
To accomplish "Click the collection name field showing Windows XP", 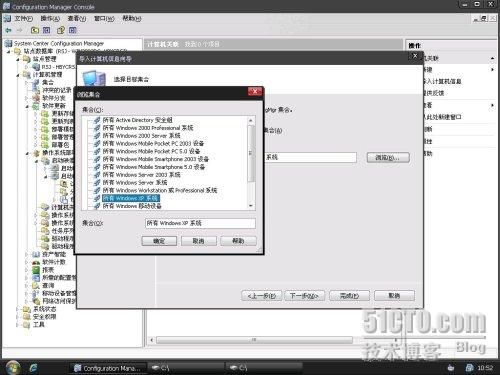I will tap(200, 223).
